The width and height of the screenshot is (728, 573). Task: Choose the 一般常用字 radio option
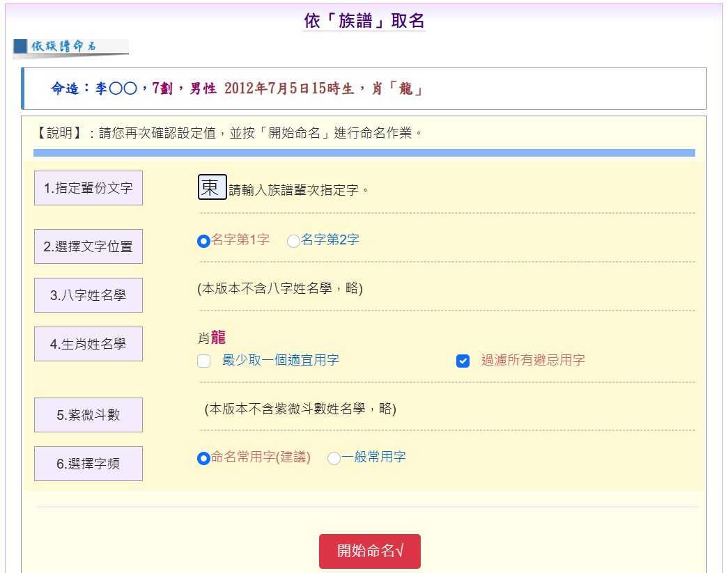coord(334,458)
